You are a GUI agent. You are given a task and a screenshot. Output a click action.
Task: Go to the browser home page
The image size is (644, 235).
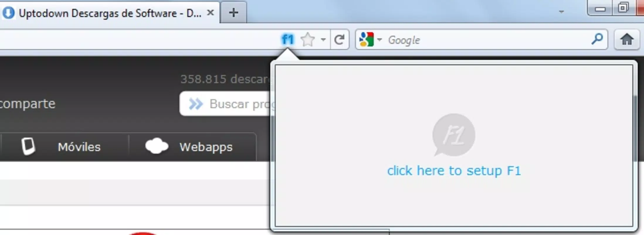627,39
